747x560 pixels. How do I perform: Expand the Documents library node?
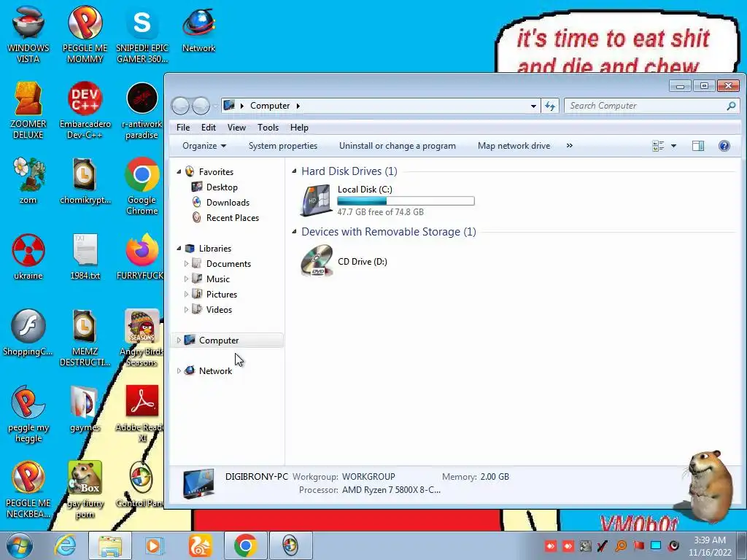point(186,263)
